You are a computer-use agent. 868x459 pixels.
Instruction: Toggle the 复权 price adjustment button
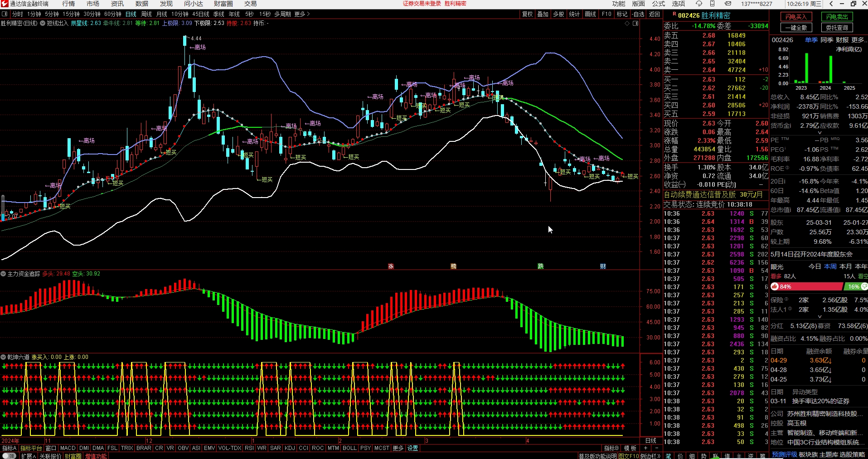pyautogui.click(x=527, y=14)
